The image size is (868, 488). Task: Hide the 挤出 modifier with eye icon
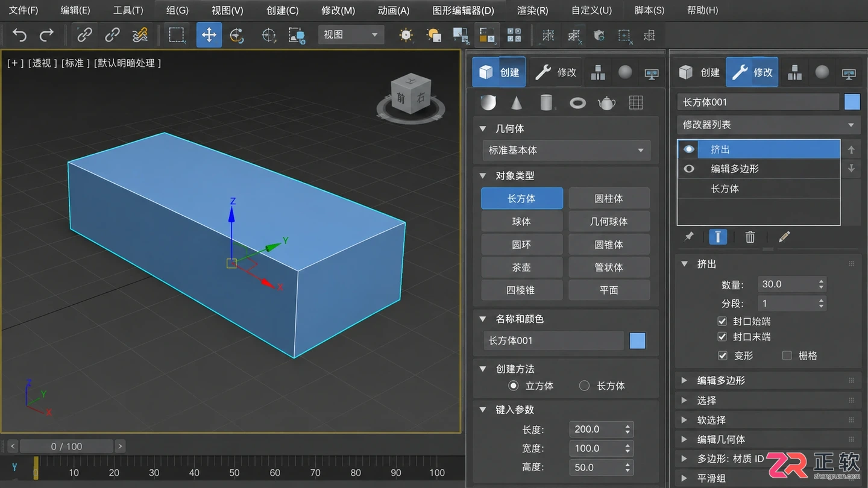689,149
